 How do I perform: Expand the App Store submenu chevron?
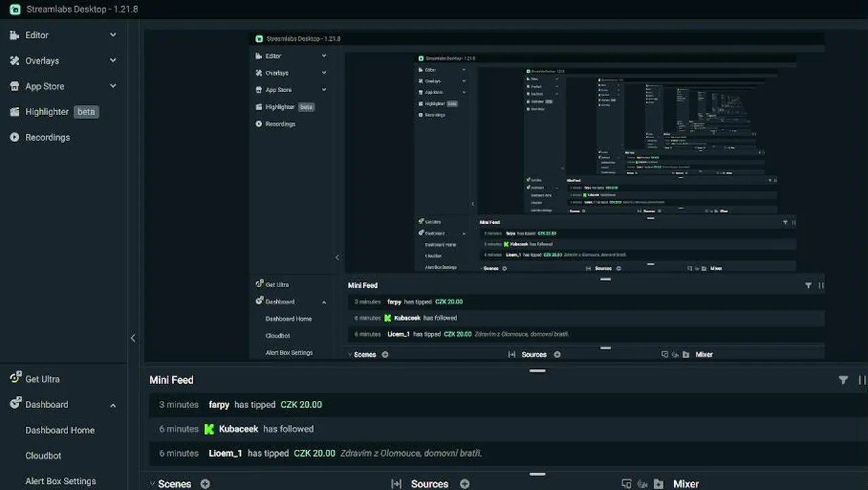point(113,86)
